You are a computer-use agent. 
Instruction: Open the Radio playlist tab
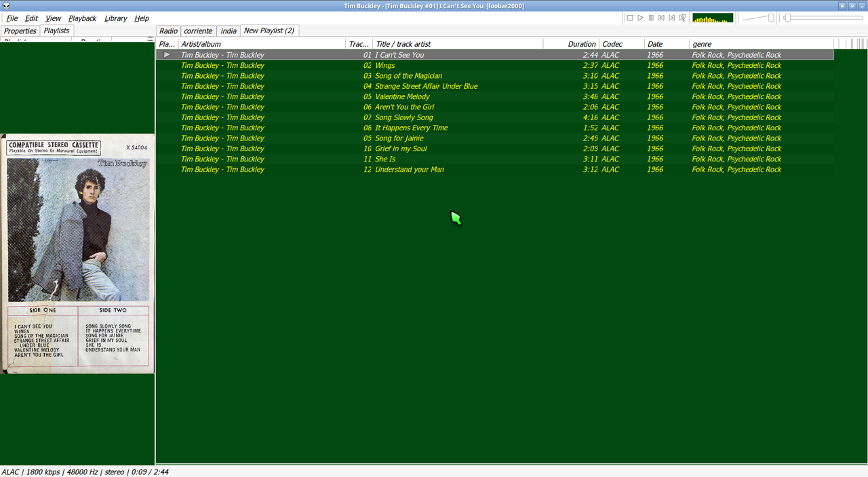click(169, 31)
